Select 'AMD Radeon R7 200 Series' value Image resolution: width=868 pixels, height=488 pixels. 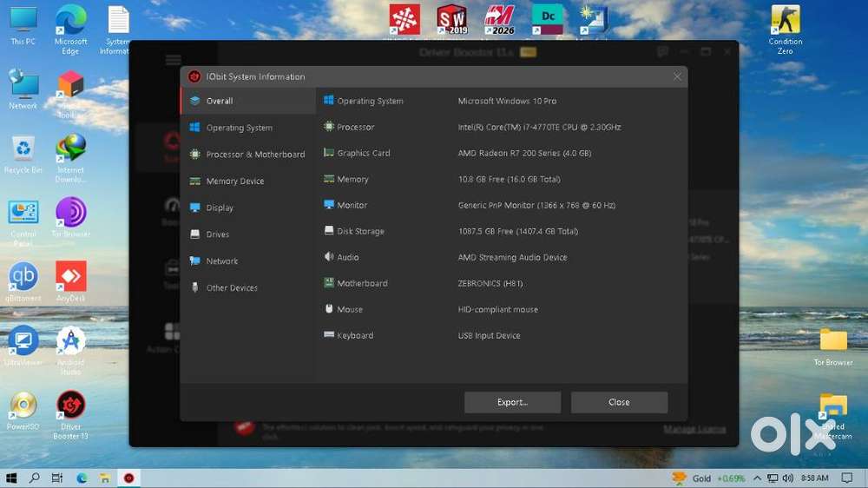(524, 153)
